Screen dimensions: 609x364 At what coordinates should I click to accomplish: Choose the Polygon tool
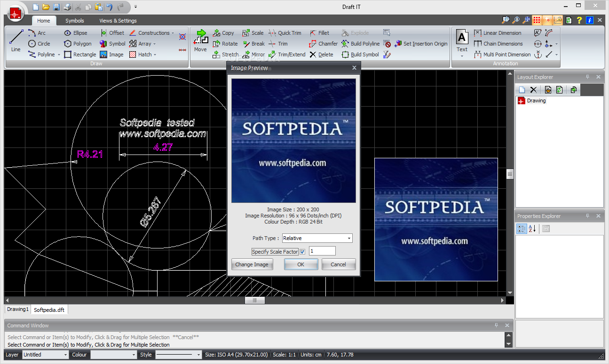coord(78,44)
